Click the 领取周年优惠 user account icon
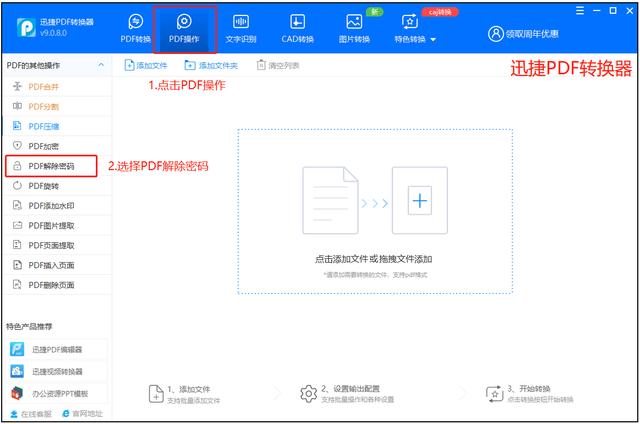The image size is (640, 424). click(496, 34)
